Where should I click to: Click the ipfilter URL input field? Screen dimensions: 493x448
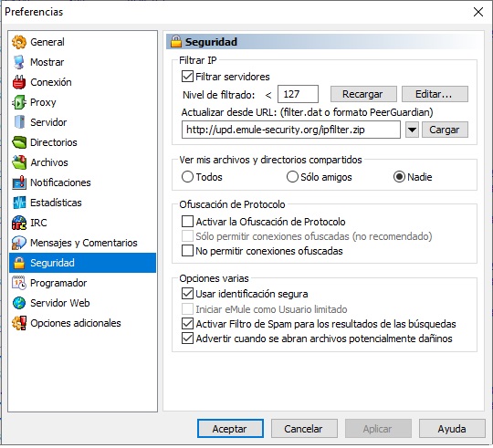[x=291, y=130]
